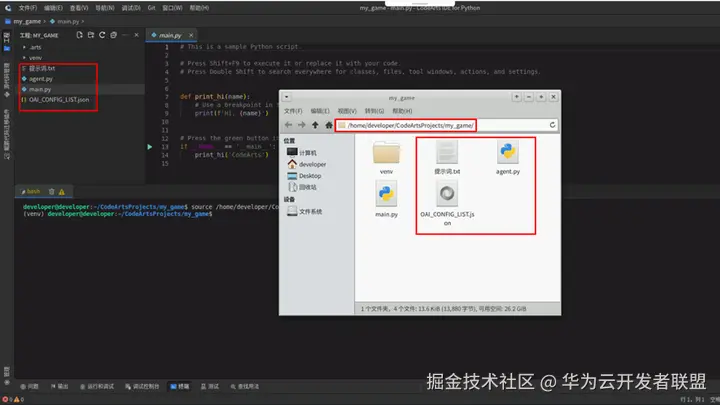This screenshot has width=720, height=405.
Task: Close the main.py editor tab
Action: pyautogui.click(x=191, y=35)
